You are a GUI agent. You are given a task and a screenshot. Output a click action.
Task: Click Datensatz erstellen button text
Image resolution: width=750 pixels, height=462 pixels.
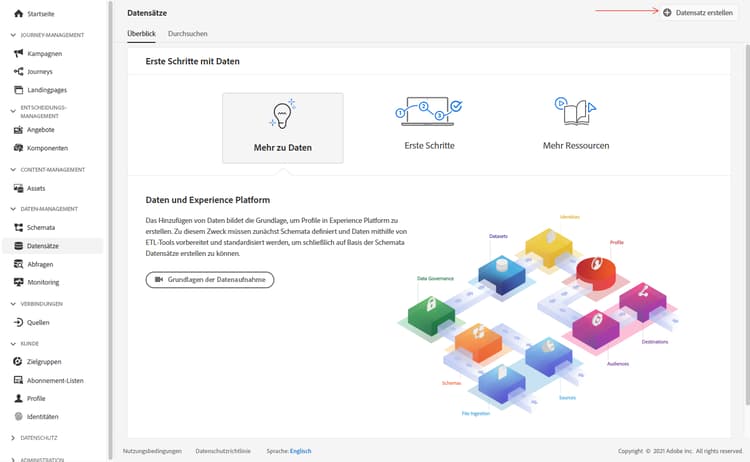point(704,12)
